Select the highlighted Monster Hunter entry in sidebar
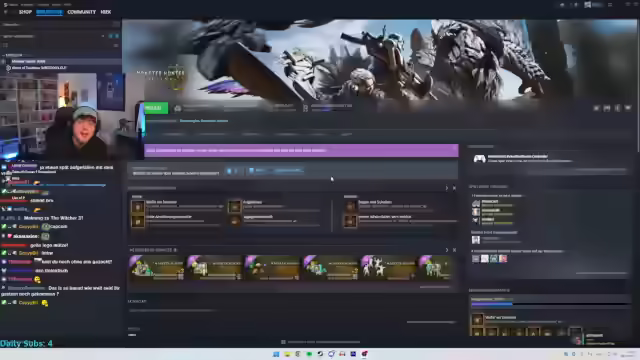The image size is (640, 360). [x=61, y=61]
